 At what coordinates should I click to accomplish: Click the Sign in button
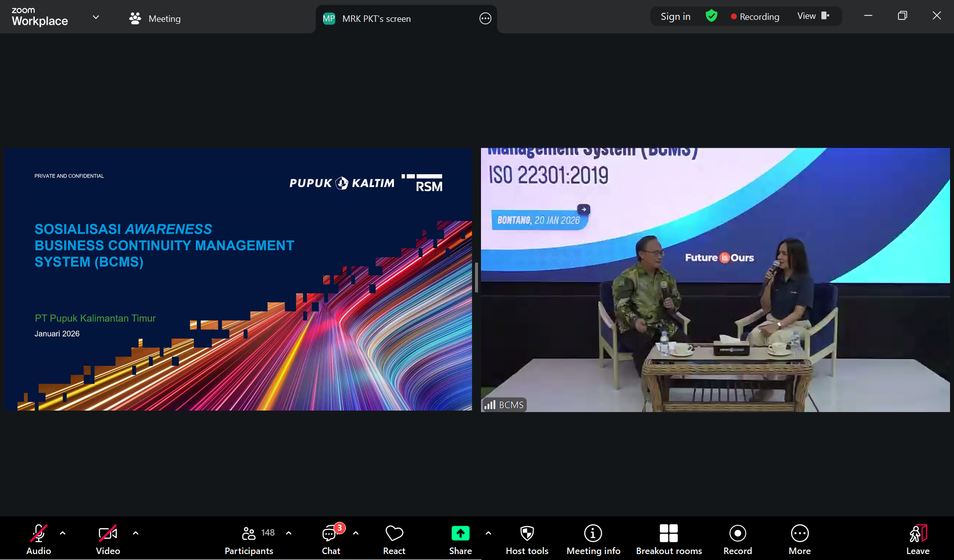(x=675, y=16)
